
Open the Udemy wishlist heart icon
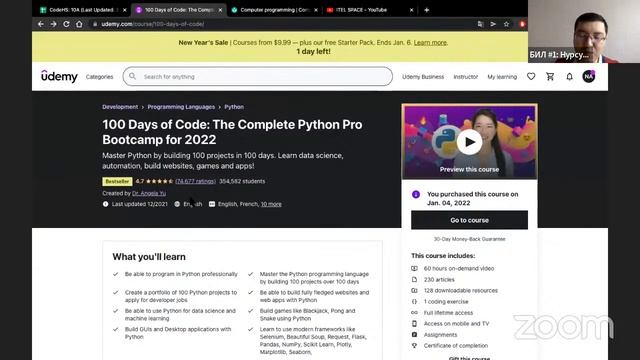tap(531, 76)
